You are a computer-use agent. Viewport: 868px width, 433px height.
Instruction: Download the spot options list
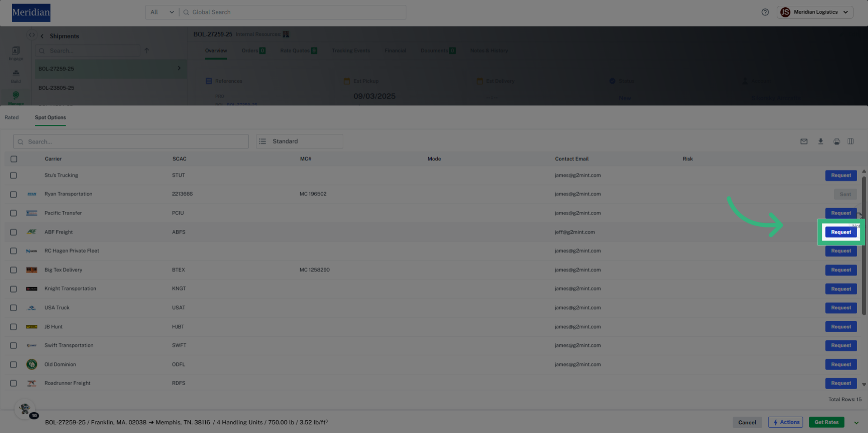pyautogui.click(x=821, y=142)
